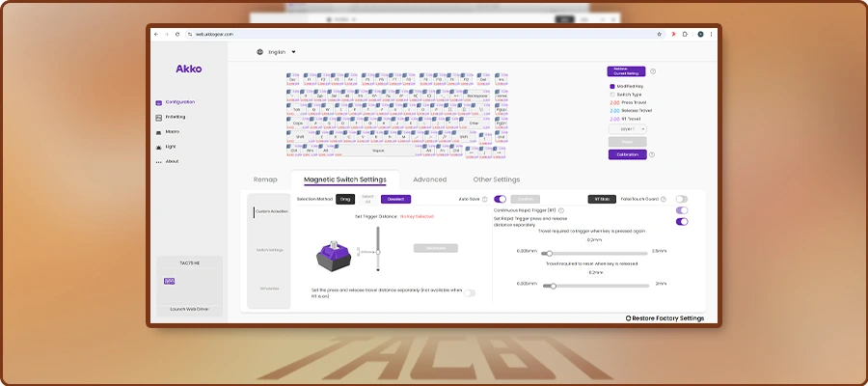Click the globe language icon
This screenshot has height=386, width=868.
click(259, 52)
